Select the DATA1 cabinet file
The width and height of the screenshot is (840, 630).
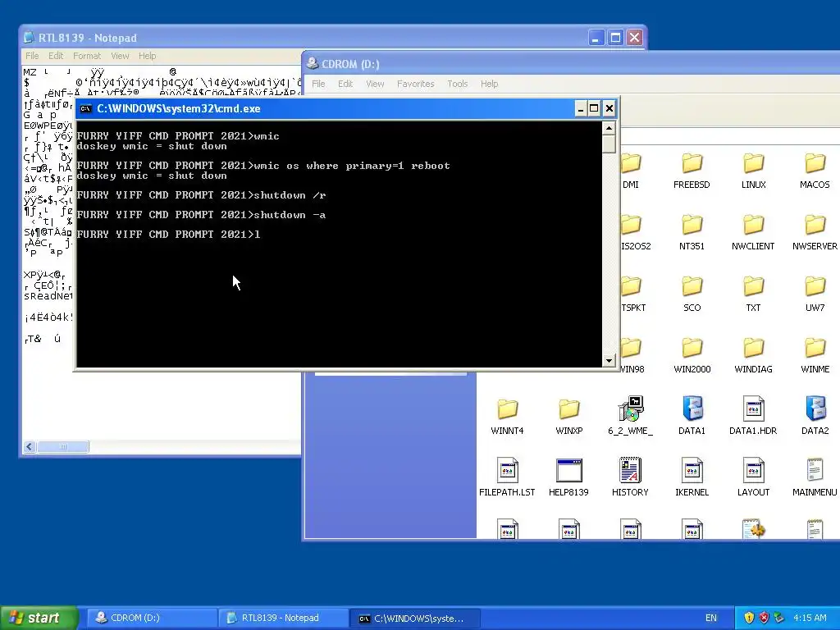pos(692,417)
